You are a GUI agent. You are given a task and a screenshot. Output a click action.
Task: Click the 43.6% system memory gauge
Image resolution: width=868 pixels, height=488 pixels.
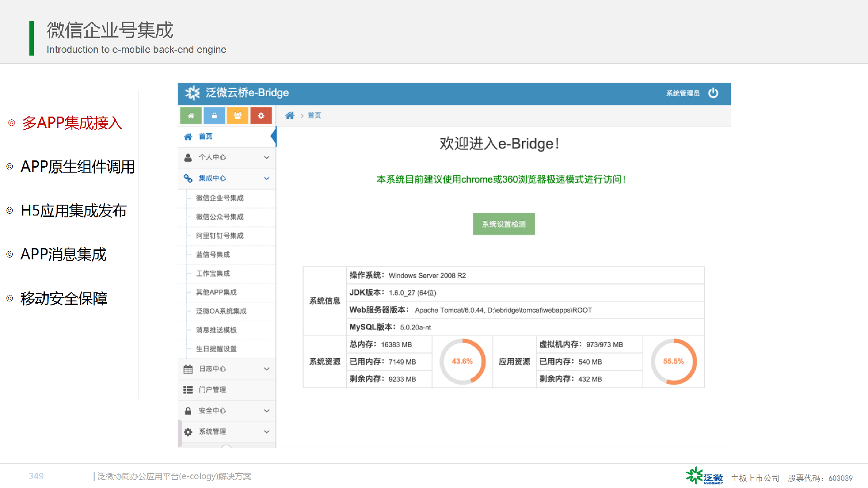pyautogui.click(x=462, y=361)
